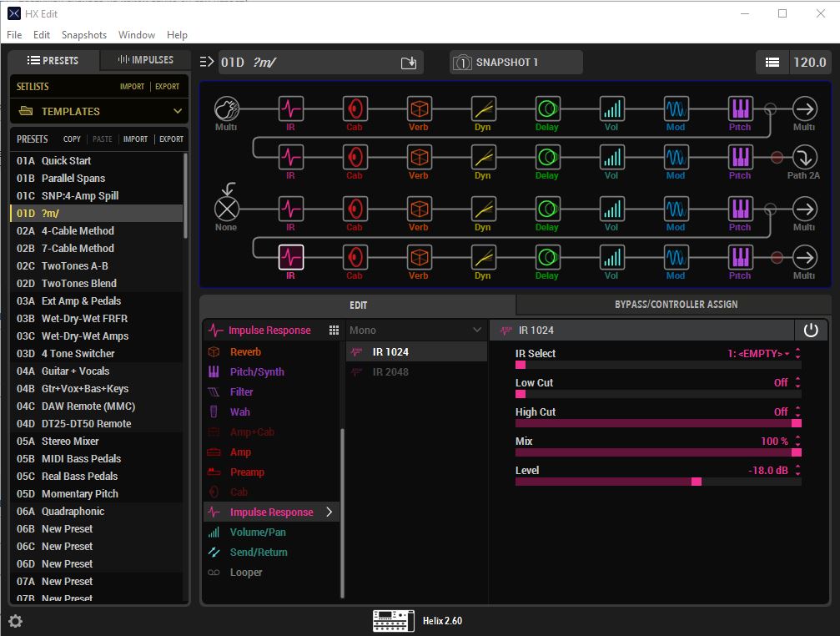Switch to the IMPULSES tab
The height and width of the screenshot is (636, 840).
pos(145,60)
